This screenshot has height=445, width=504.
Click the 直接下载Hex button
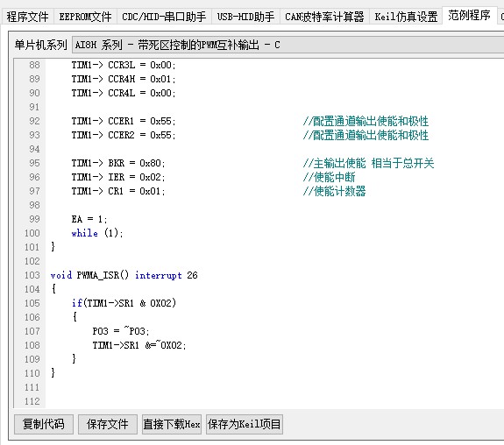click(x=172, y=424)
